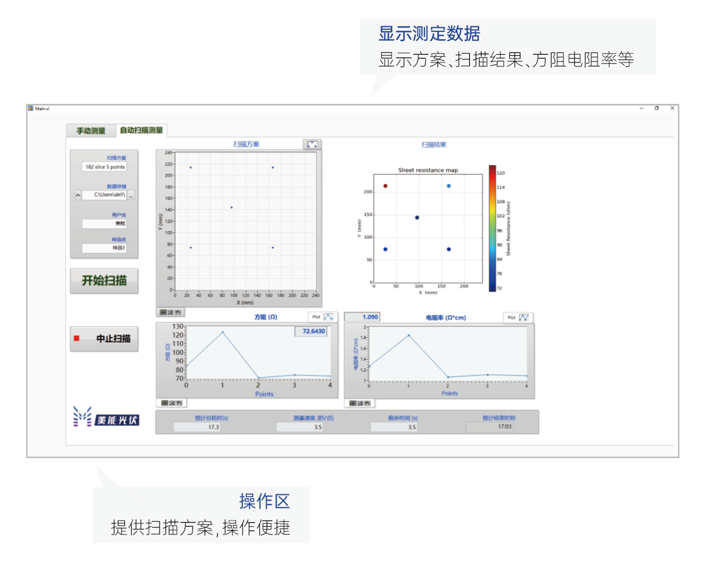Click the scan points icon above 扫描方案 chart
Screen dimensions: 728x573
(313, 143)
